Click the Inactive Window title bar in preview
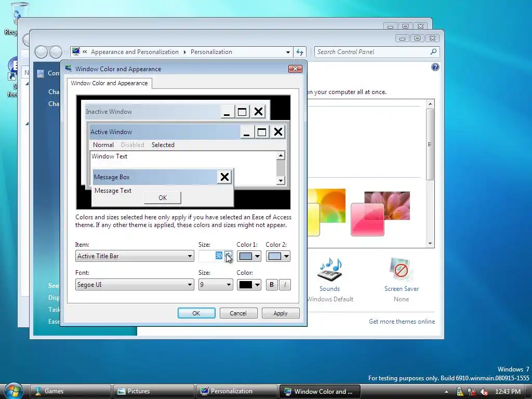Image resolution: width=532 pixels, height=399 pixels. click(x=153, y=112)
